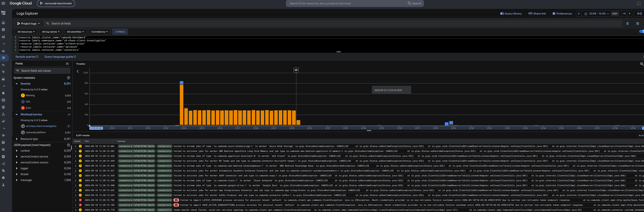Click the Search fields and values input
The height and width of the screenshot is (212, 644).
(x=42, y=71)
